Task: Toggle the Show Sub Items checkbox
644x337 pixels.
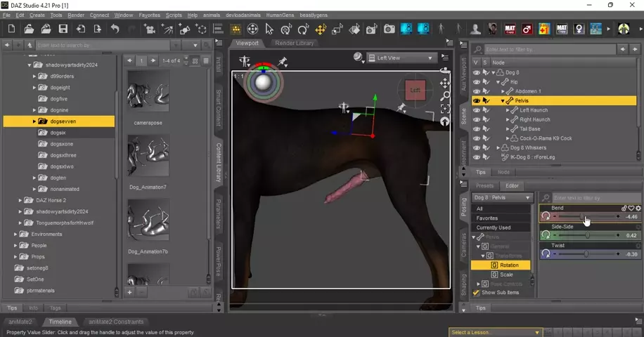Action: pos(476,293)
